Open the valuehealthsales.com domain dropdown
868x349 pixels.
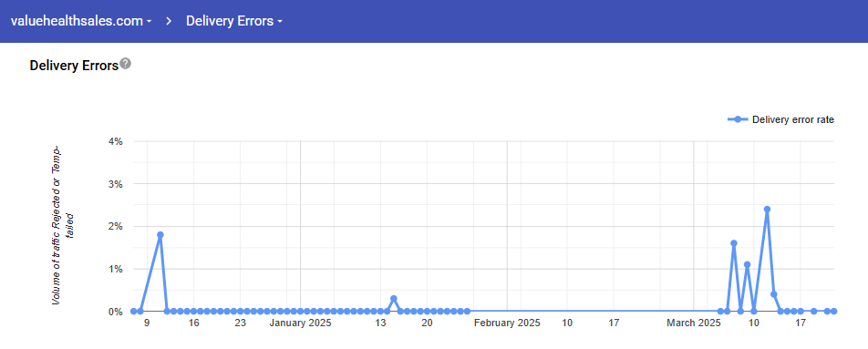point(81,21)
